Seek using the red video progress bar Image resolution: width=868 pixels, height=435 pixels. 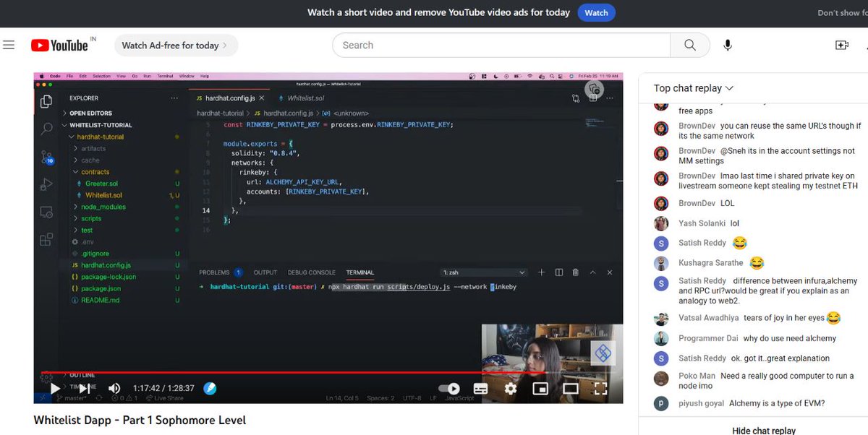point(328,373)
